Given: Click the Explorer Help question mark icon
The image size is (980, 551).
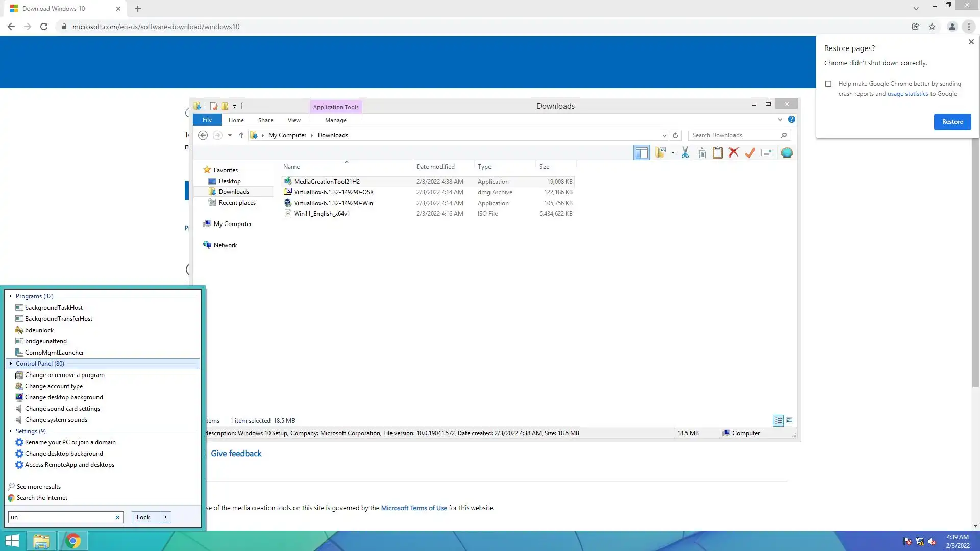Looking at the screenshot, I should (x=791, y=119).
